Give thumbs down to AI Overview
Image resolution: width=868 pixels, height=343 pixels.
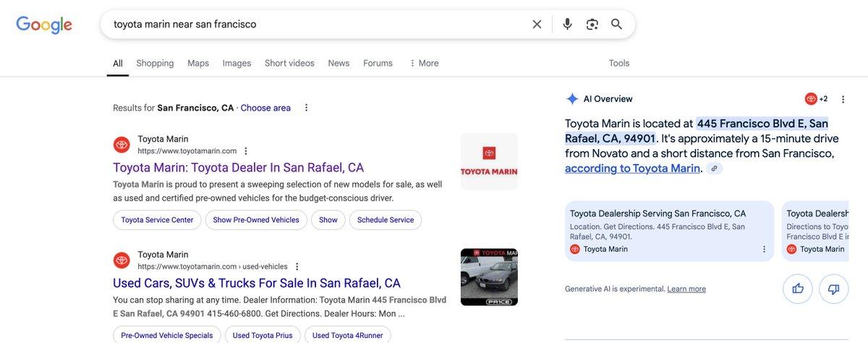point(833,289)
